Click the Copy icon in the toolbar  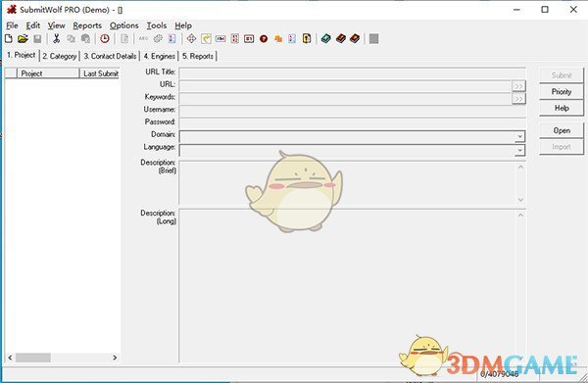tap(71, 38)
